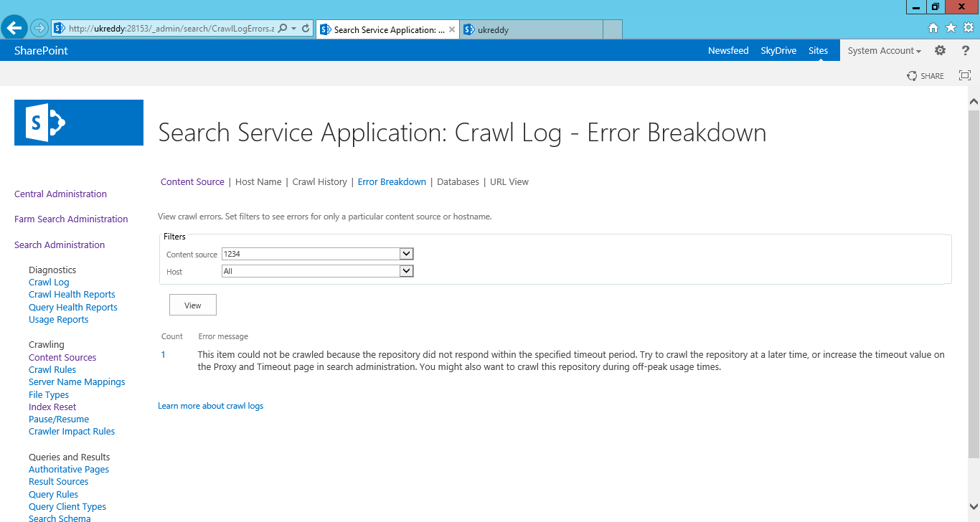Image resolution: width=980 pixels, height=522 pixels.
Task: Open the Favorites star icon
Action: [x=951, y=28]
